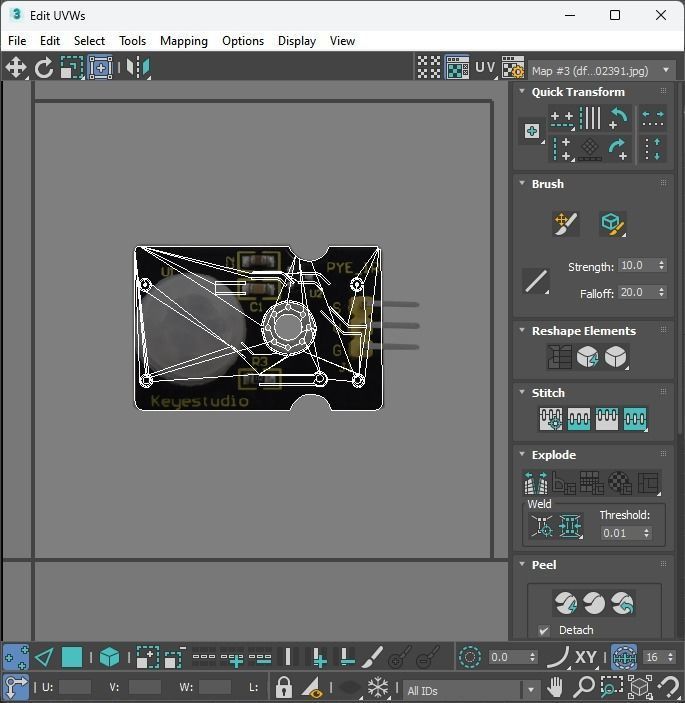Click Align Horizontally to Pivot icon

coord(562,119)
